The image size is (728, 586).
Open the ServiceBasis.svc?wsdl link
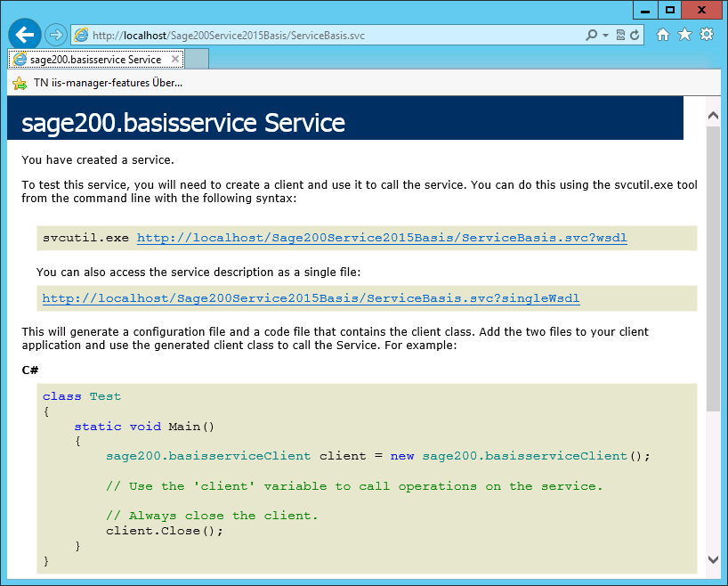pos(382,238)
